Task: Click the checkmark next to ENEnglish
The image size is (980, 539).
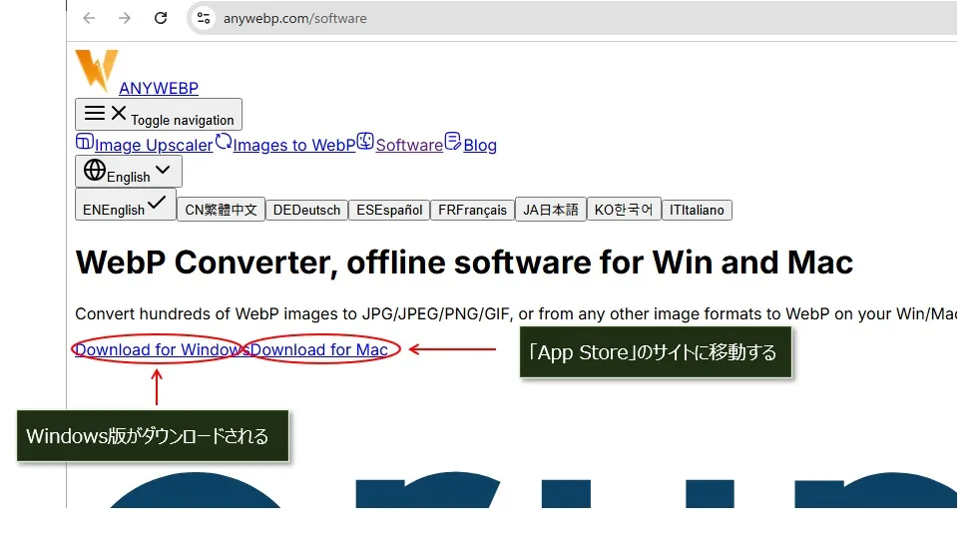Action: tap(157, 203)
